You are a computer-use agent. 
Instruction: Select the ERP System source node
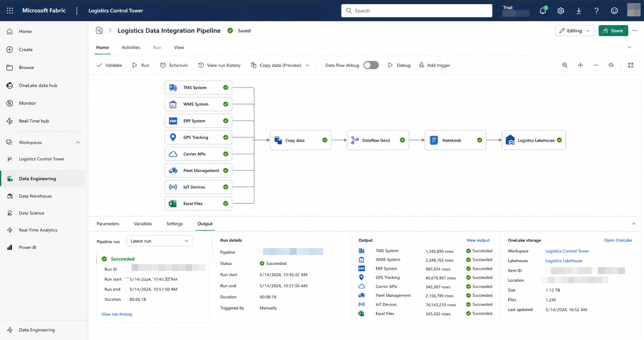coord(198,121)
